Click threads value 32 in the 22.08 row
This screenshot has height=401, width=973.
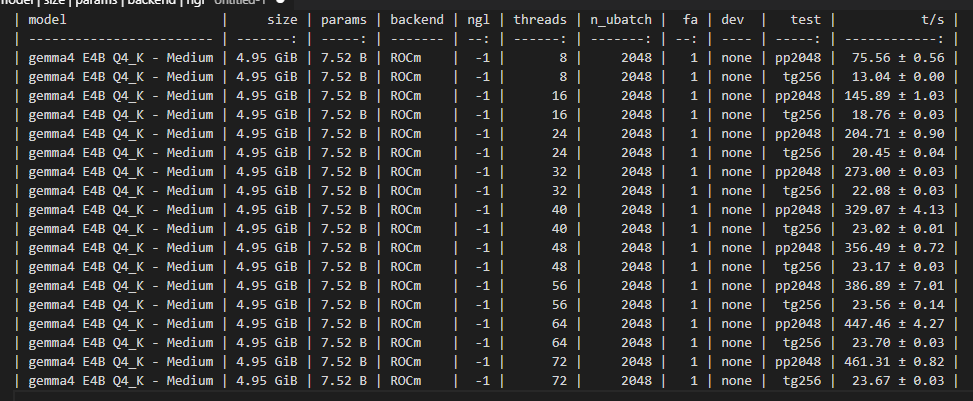559,191
